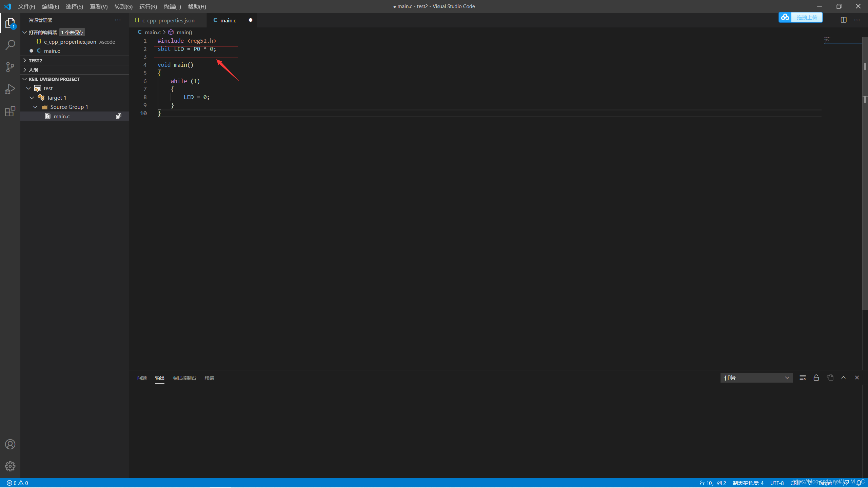Click errors and warnings count in status bar
868x488 pixels.
click(17, 483)
